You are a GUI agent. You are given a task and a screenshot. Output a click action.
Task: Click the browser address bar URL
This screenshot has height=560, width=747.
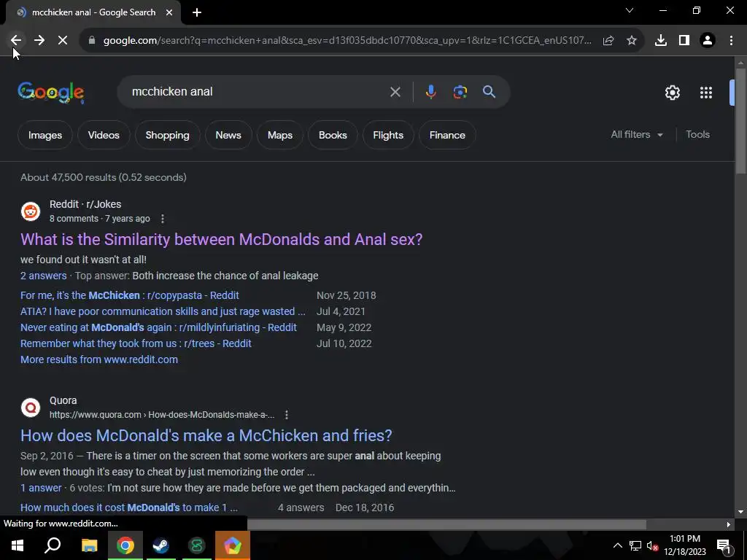347,41
